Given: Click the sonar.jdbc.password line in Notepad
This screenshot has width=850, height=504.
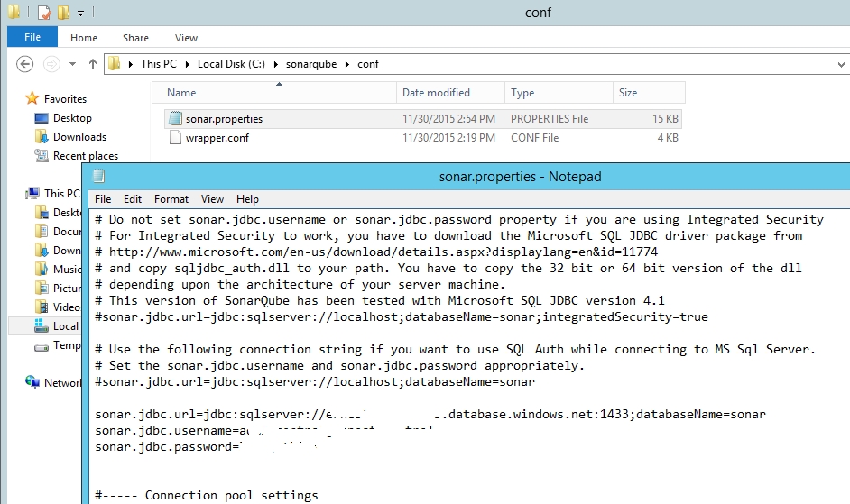Looking at the screenshot, I should (206, 446).
